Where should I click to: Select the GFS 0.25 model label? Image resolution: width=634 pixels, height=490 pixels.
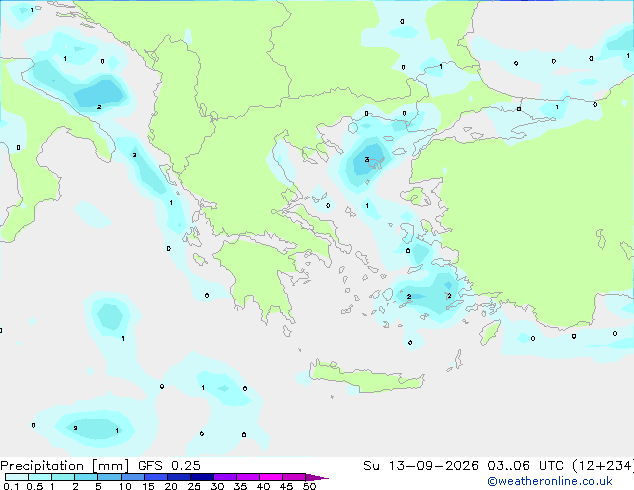(169, 466)
